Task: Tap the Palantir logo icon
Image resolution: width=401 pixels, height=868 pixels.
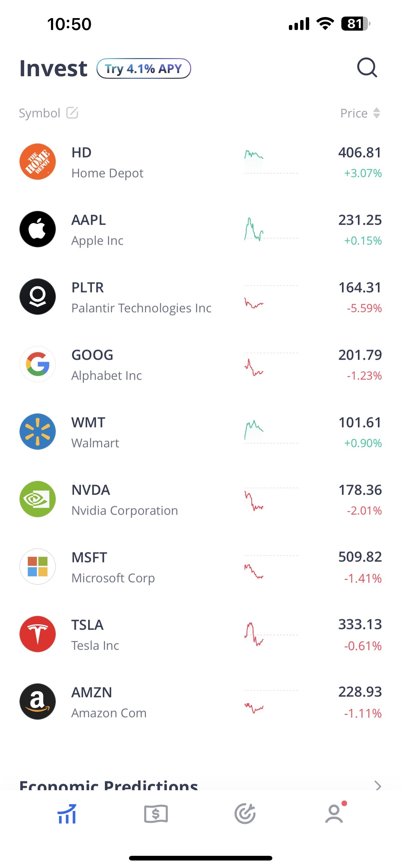Action: coord(38,297)
